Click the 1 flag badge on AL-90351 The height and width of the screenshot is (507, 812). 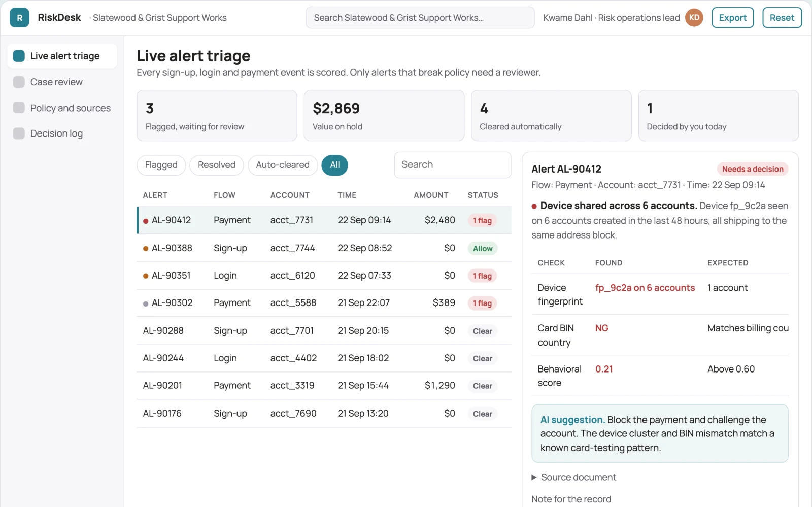coord(482,276)
